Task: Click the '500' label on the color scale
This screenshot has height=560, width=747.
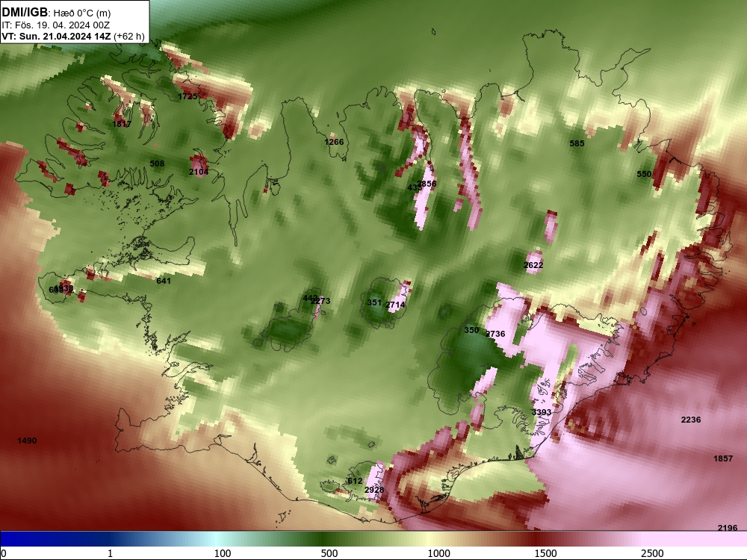Action: (x=329, y=553)
